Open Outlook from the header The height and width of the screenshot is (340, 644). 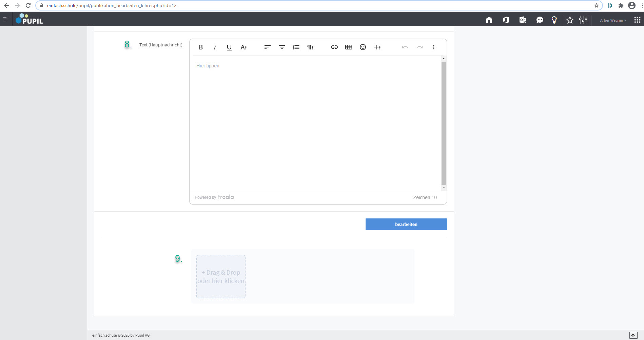523,20
